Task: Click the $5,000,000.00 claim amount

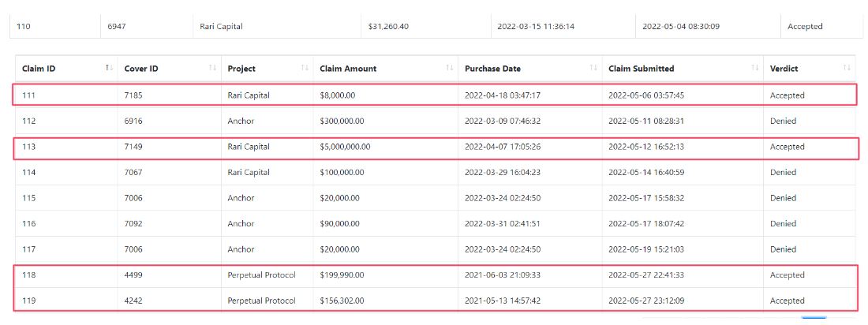Action: tap(346, 147)
